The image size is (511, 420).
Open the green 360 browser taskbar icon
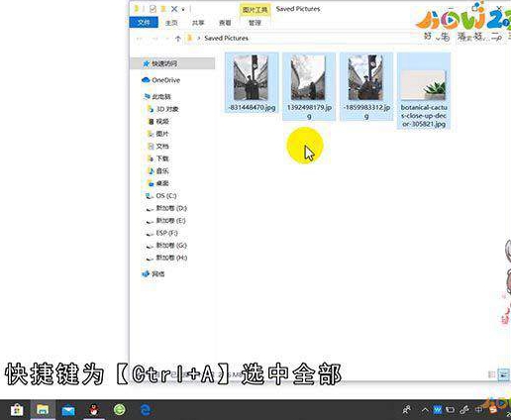pos(120,410)
